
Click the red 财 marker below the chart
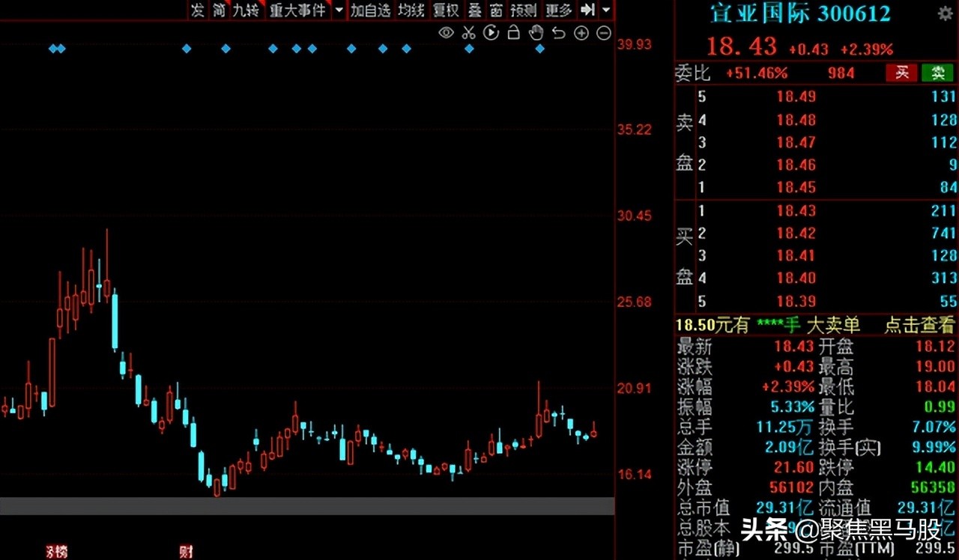186,553
